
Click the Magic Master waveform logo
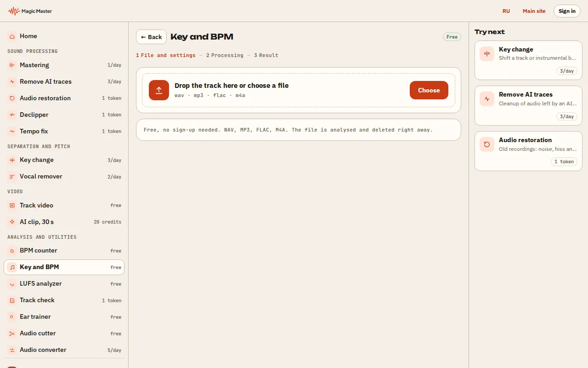click(14, 11)
